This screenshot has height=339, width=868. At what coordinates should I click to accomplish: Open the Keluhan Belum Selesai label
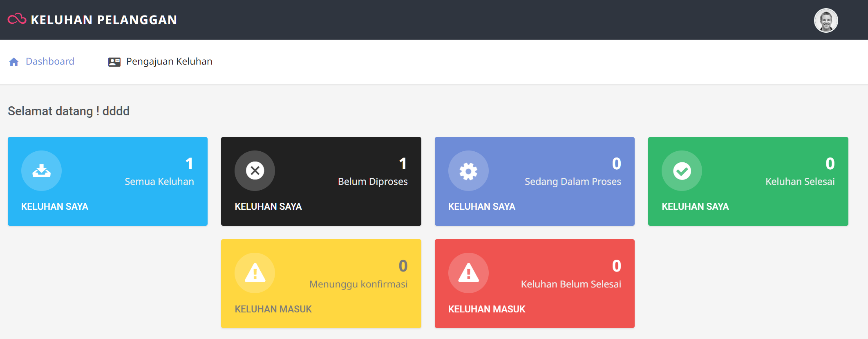click(571, 284)
